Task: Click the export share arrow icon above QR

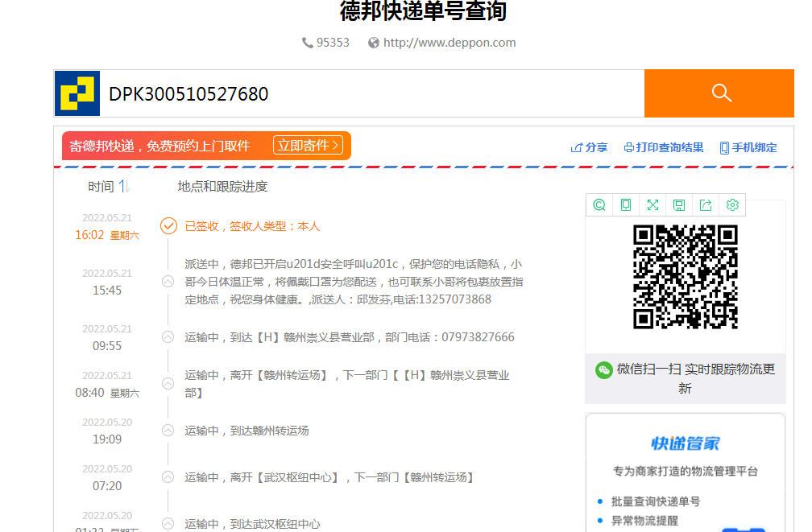Action: pos(706,205)
